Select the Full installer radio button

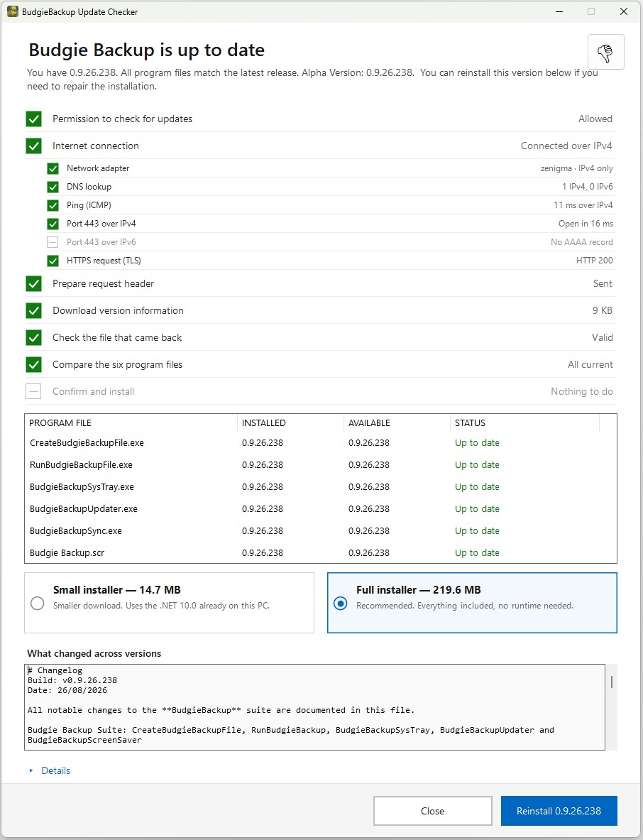341,604
